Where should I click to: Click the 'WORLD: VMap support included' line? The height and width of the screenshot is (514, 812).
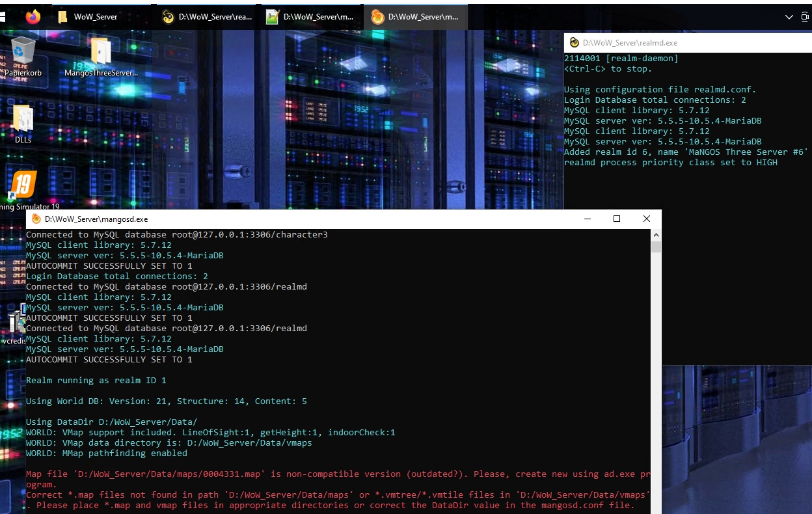211,433
